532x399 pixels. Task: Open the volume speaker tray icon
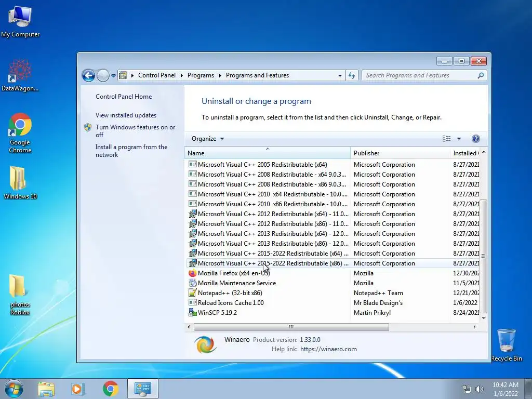coord(480,389)
